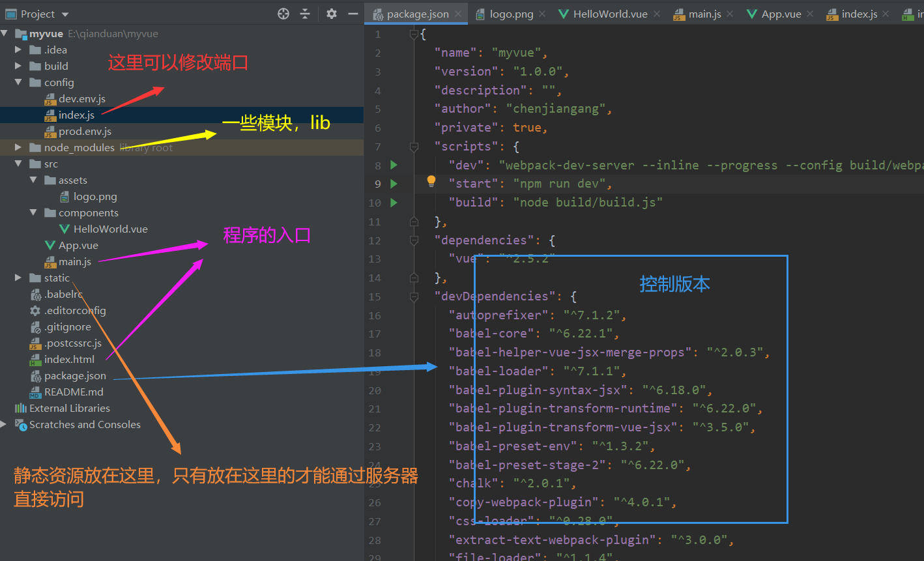The height and width of the screenshot is (561, 924).
Task: Collapse the myvue project root
Action: (x=5, y=34)
